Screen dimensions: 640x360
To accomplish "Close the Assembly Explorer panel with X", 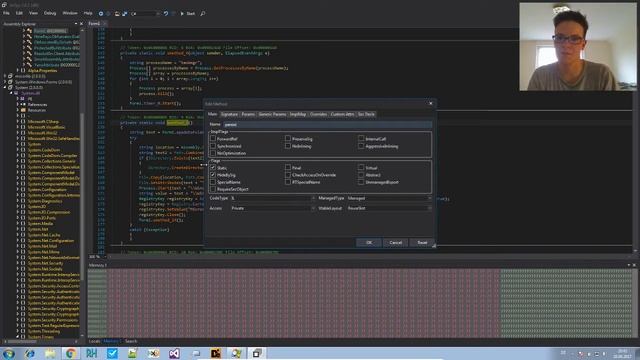I will click(81, 24).
